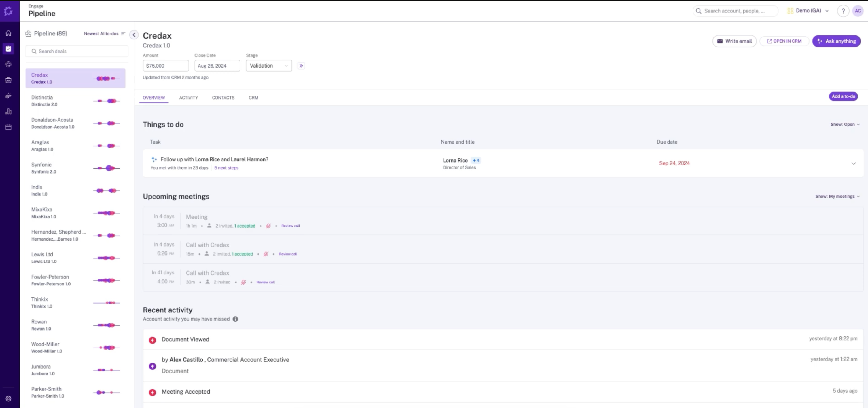Image resolution: width=868 pixels, height=408 pixels.
Task: Switch to the CRM tab
Action: (253, 98)
